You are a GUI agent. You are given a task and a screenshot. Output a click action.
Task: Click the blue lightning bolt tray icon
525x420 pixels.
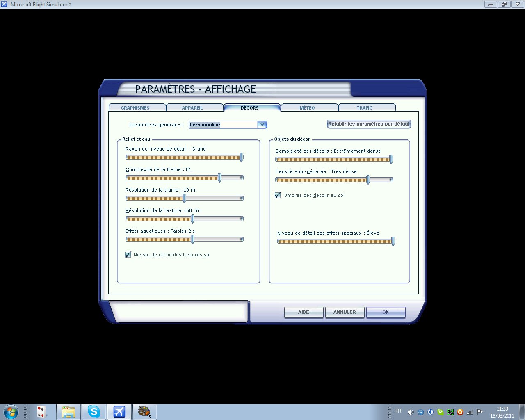[x=430, y=412]
